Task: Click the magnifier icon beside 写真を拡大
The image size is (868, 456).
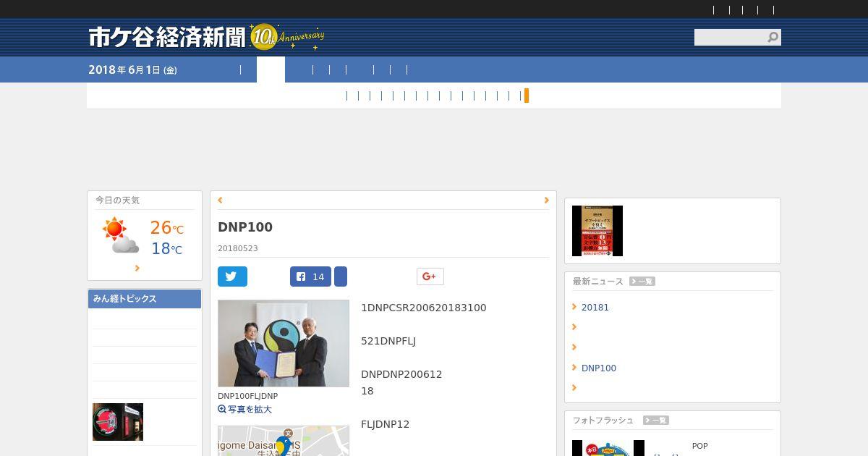Action: 222,410
